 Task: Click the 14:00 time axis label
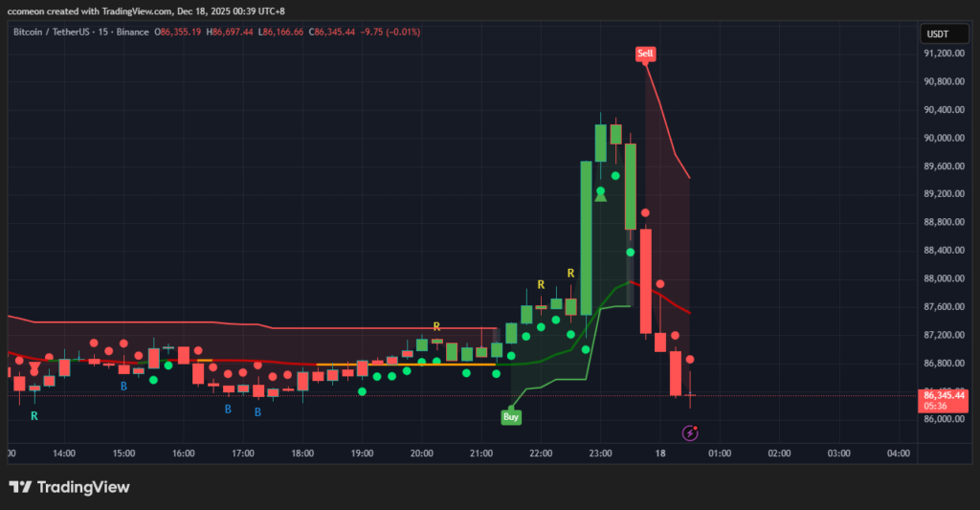[64, 454]
